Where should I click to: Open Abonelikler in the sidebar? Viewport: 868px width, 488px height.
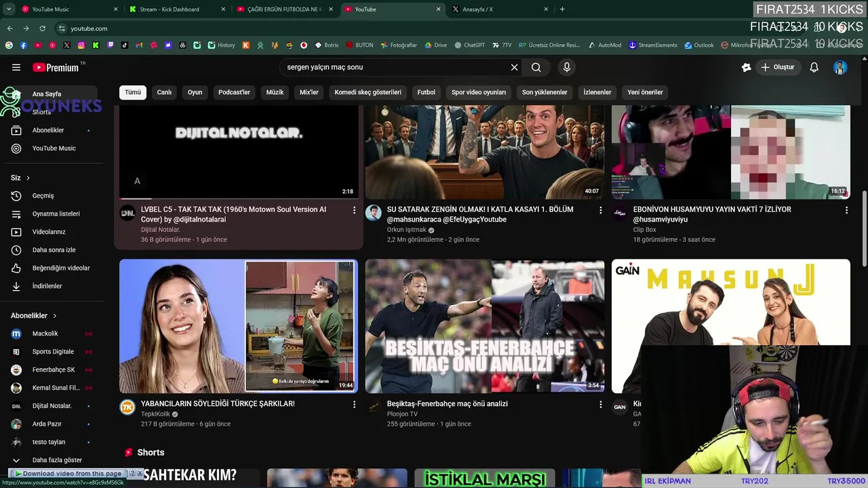52,130
